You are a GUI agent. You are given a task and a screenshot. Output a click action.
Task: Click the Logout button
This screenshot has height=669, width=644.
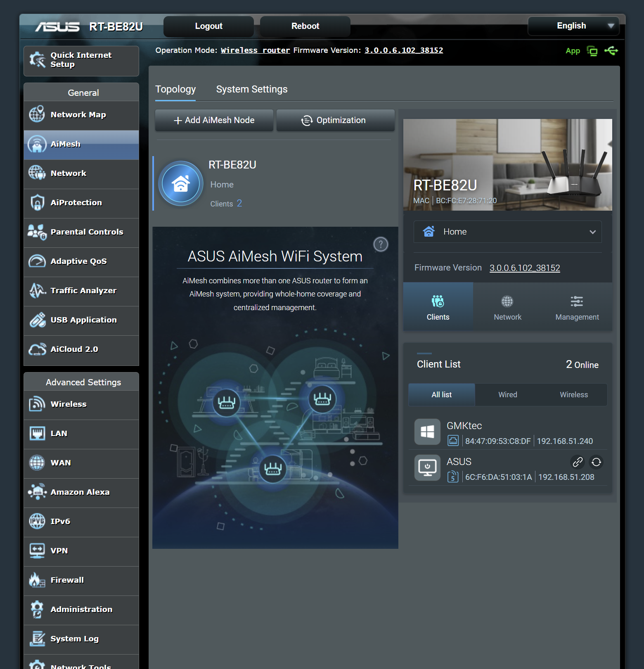pyautogui.click(x=209, y=26)
